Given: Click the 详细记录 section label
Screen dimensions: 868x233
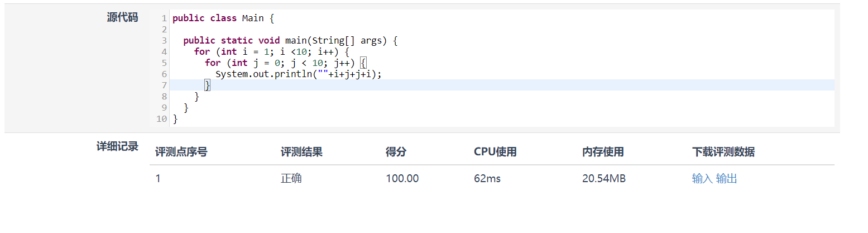Looking at the screenshot, I should [x=117, y=147].
